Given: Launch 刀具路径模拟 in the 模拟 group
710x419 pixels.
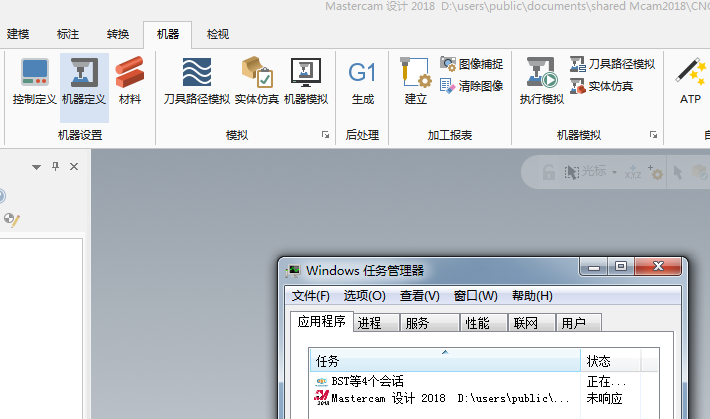Looking at the screenshot, I should coord(197,82).
